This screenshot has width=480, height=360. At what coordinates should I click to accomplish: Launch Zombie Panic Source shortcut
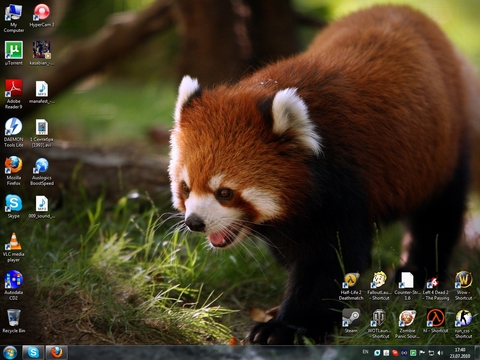click(407, 324)
